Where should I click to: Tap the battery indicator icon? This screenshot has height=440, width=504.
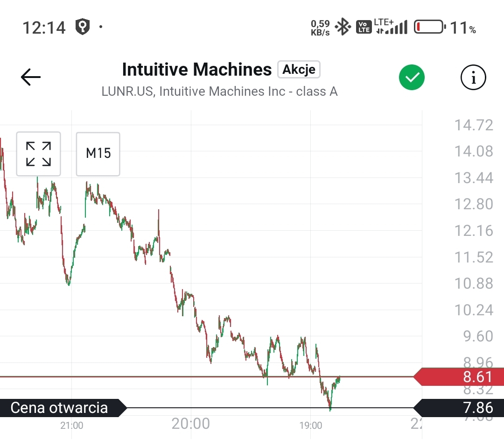click(429, 27)
